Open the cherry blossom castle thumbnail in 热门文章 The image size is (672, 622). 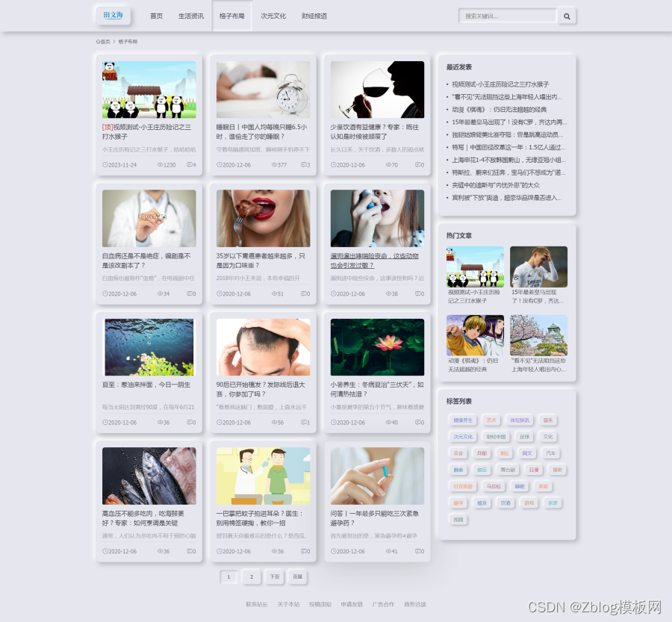point(538,335)
